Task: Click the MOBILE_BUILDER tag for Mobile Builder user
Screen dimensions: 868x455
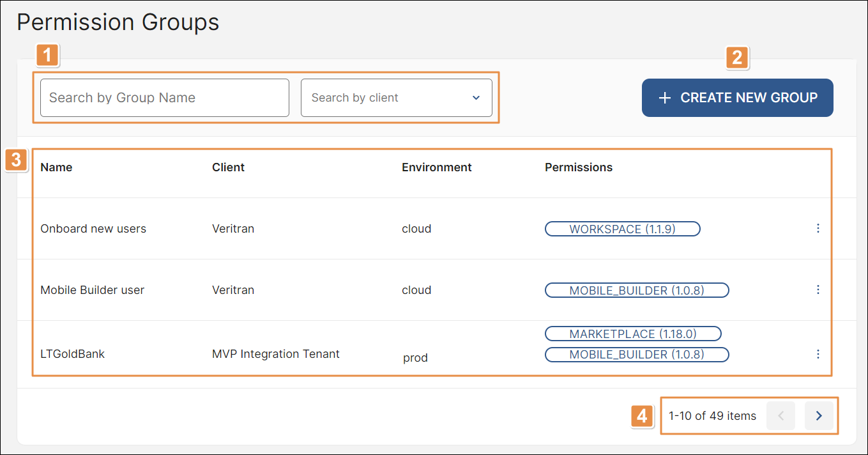Action: pos(636,290)
